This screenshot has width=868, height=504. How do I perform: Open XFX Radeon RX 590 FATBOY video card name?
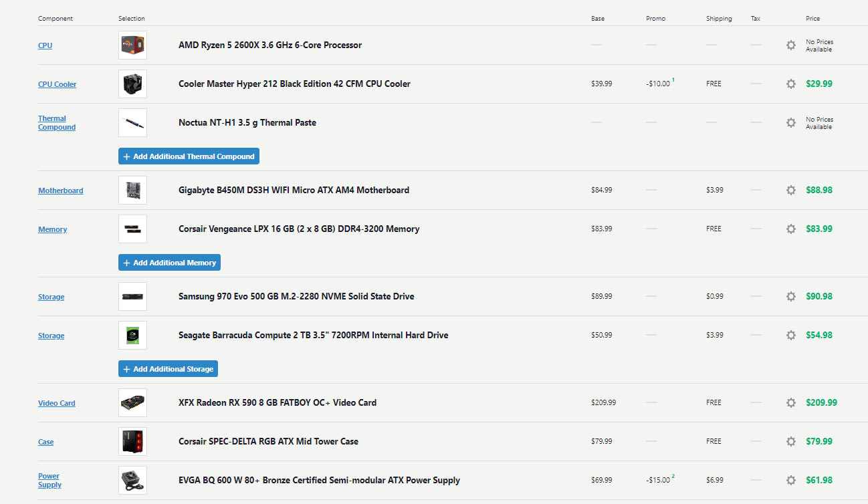pyautogui.click(x=278, y=403)
